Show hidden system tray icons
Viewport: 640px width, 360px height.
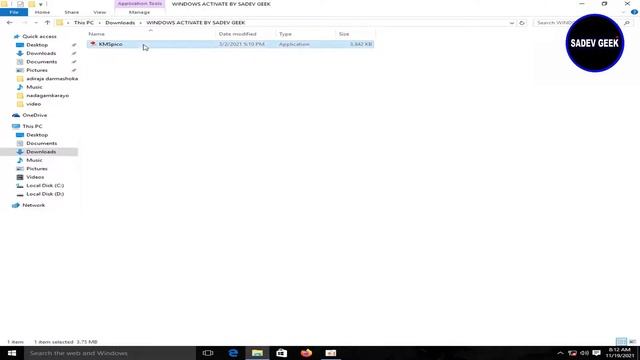point(560,353)
